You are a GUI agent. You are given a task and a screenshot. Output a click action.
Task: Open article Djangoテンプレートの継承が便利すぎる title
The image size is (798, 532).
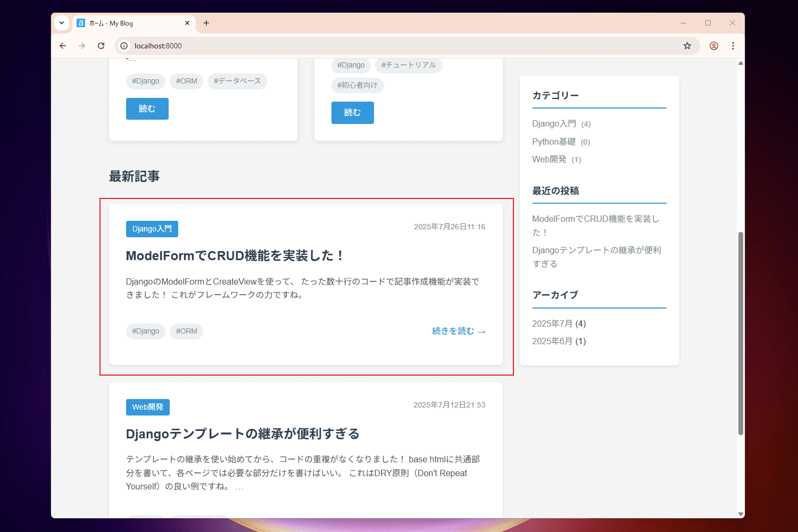[243, 434]
